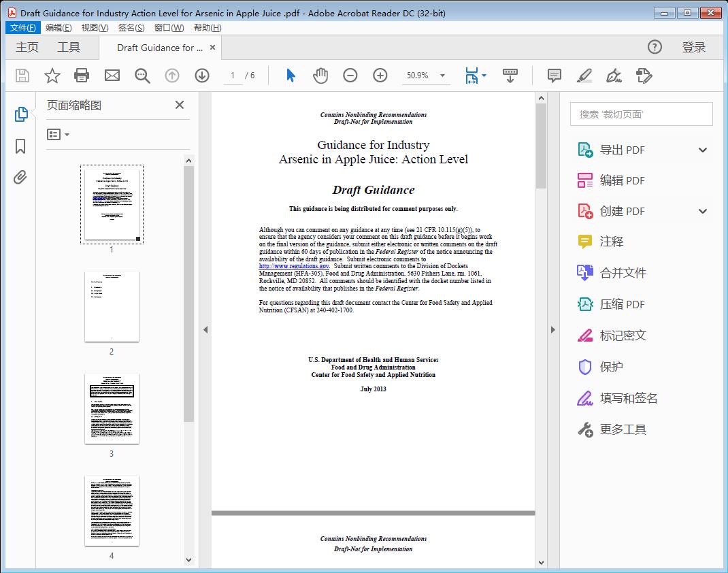Open the Attachments panel icon

[20, 177]
